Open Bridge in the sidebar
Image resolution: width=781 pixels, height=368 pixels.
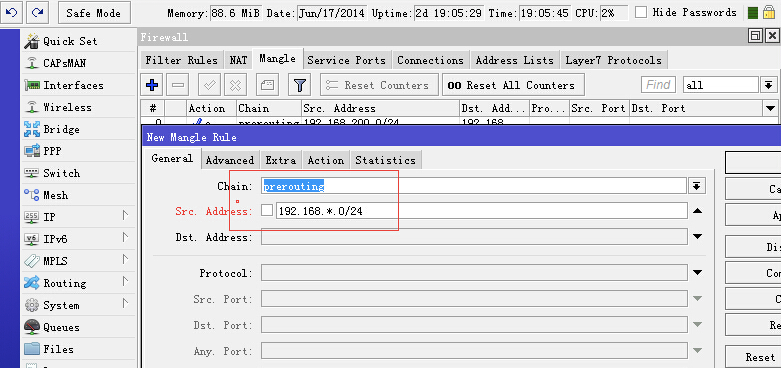(78, 129)
